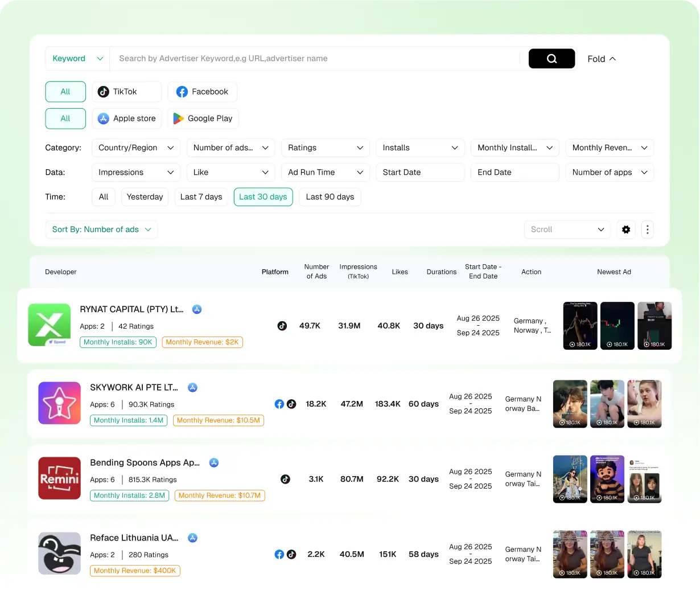Open the Impressions data filter
Screen dimensions: 700x590
[x=135, y=172]
